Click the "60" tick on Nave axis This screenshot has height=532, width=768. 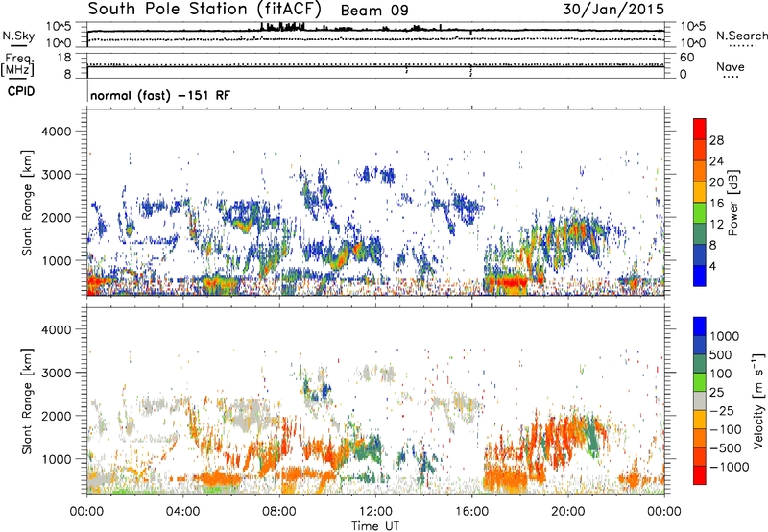(686, 58)
